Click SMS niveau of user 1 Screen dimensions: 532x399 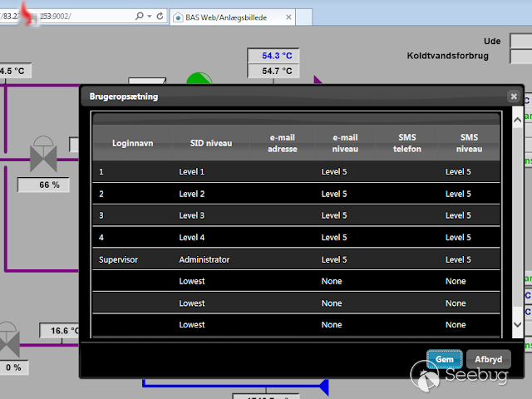(458, 172)
